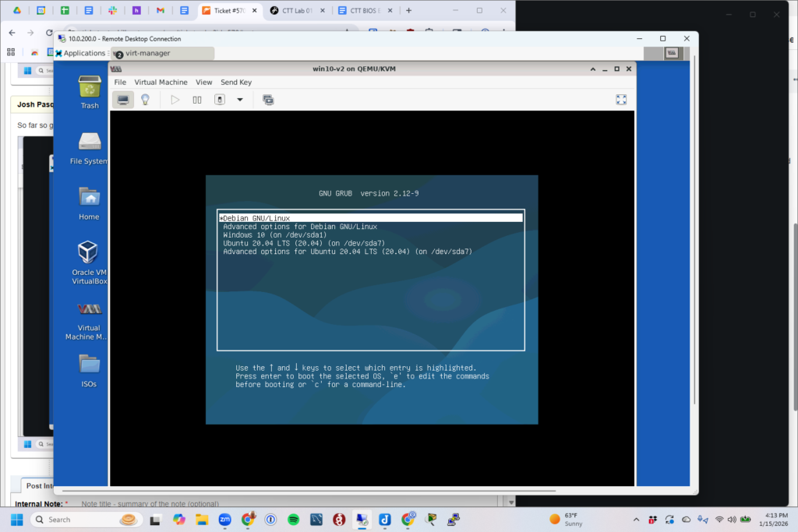The width and height of the screenshot is (798, 532).
Task: Expand shutdown options dropdown arrow
Action: click(240, 100)
